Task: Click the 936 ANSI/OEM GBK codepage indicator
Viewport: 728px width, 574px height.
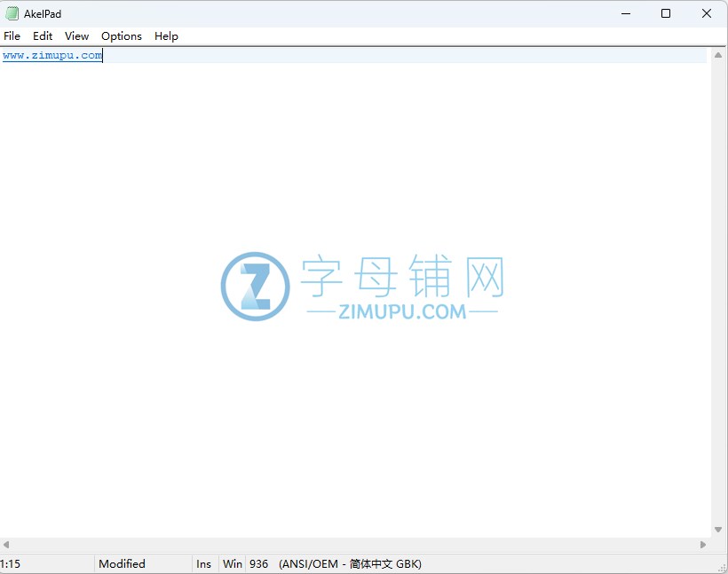Action: point(336,563)
